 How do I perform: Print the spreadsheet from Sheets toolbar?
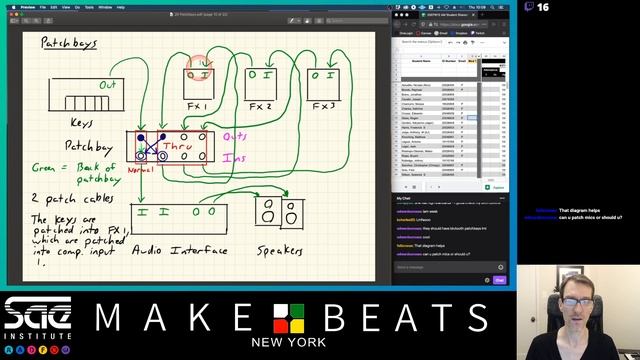click(x=465, y=42)
